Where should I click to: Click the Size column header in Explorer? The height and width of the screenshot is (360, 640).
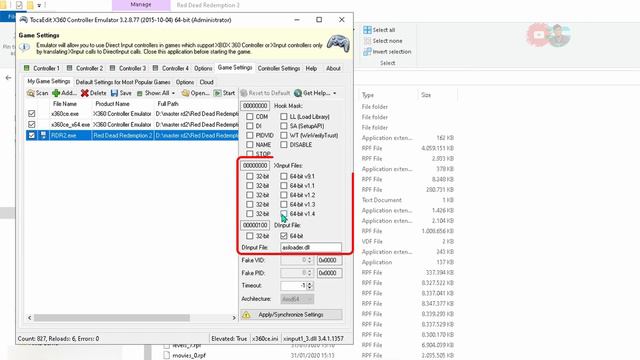point(426,95)
